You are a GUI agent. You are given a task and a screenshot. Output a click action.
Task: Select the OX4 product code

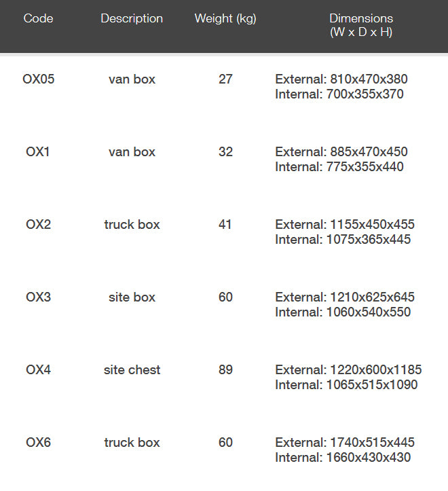[x=38, y=370]
